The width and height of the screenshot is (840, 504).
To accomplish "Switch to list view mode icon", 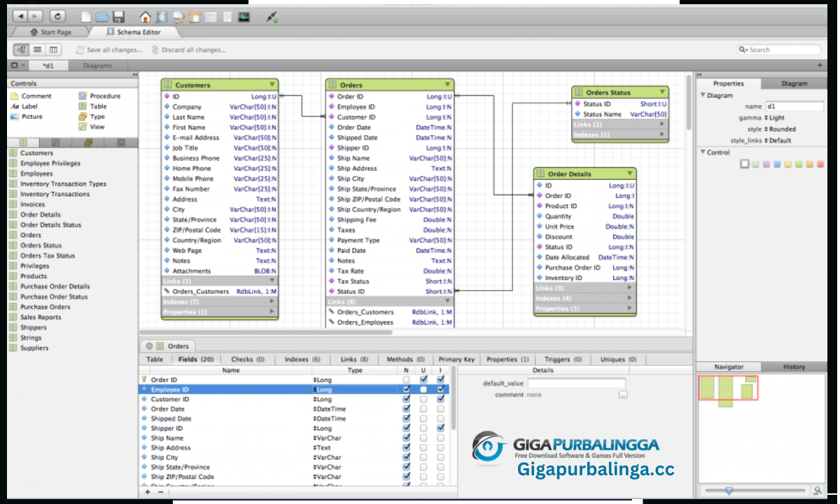I will [37, 50].
